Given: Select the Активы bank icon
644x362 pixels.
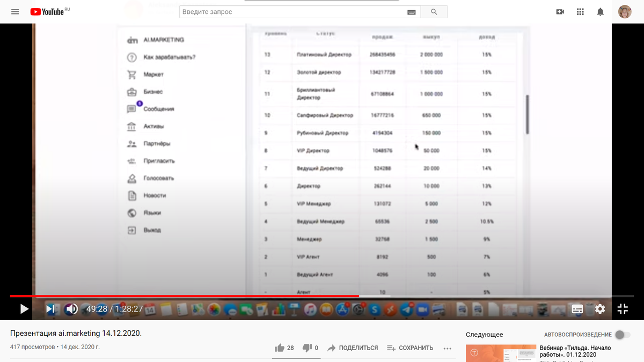Looking at the screenshot, I should coord(131,127).
